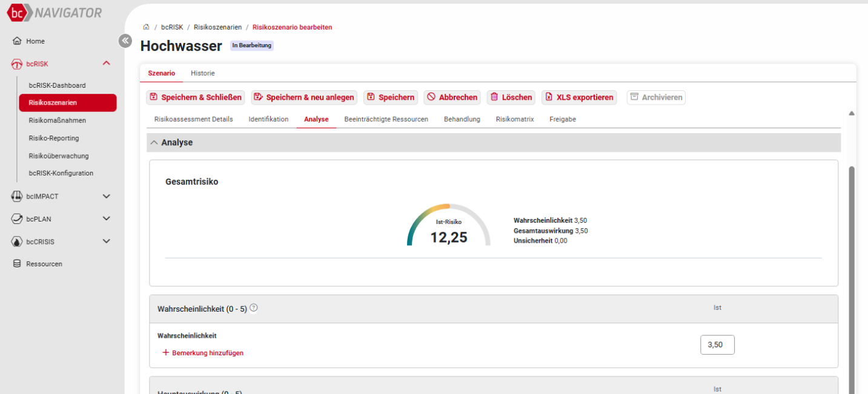868x394 pixels.
Task: Expand the bcCRISIS sidebar section
Action: point(107,241)
